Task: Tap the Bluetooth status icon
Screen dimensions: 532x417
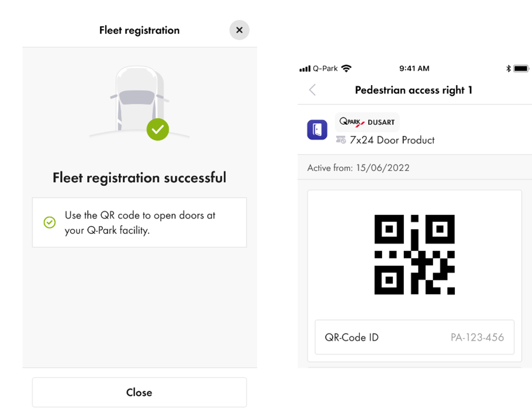Action: tap(508, 68)
